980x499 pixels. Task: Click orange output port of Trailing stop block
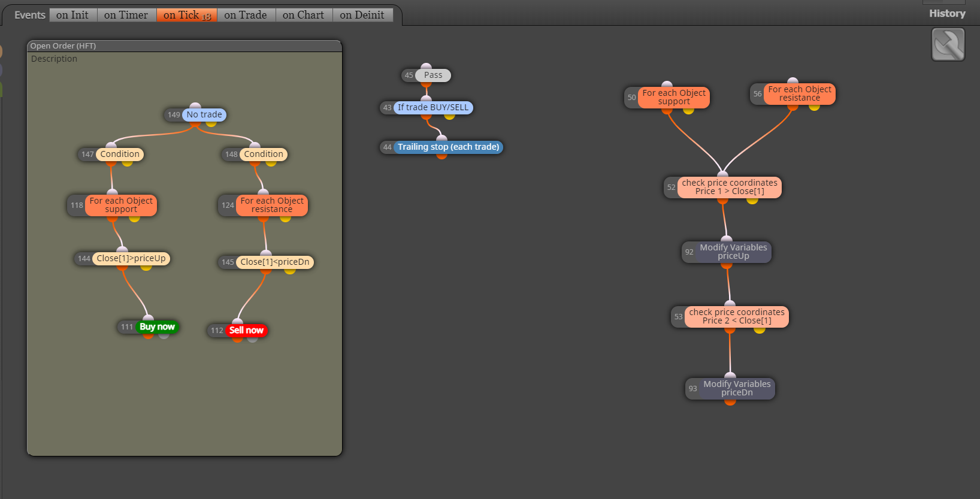(x=441, y=156)
